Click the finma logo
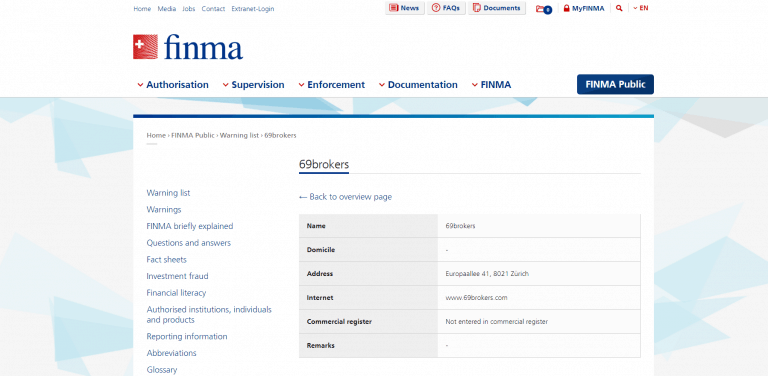Viewport: 768px width, 376px height. tap(188, 47)
